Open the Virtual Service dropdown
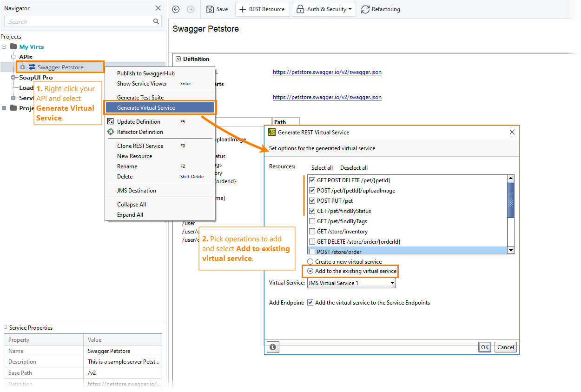This screenshot has height=392, width=581. tap(351, 283)
